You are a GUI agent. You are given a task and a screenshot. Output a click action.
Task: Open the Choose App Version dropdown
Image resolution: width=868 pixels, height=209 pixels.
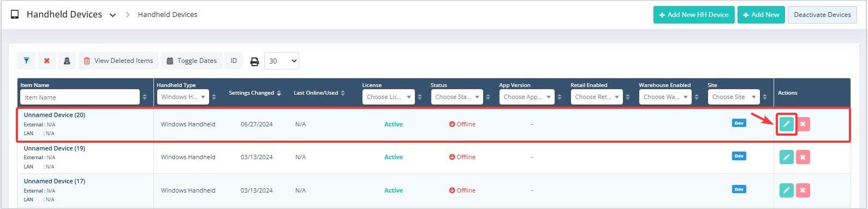click(x=526, y=97)
